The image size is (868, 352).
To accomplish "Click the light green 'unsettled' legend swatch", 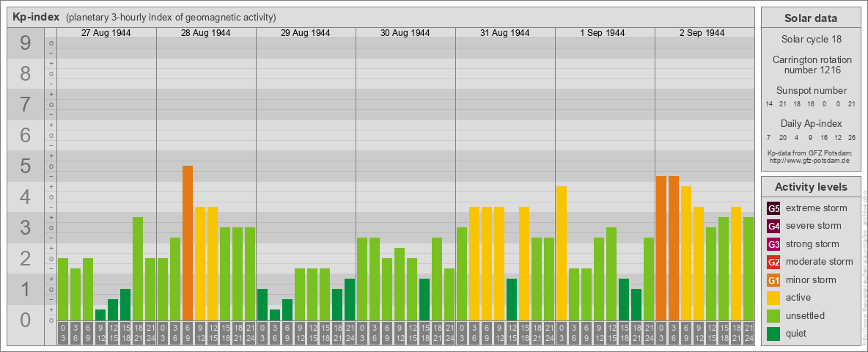I will tap(773, 315).
